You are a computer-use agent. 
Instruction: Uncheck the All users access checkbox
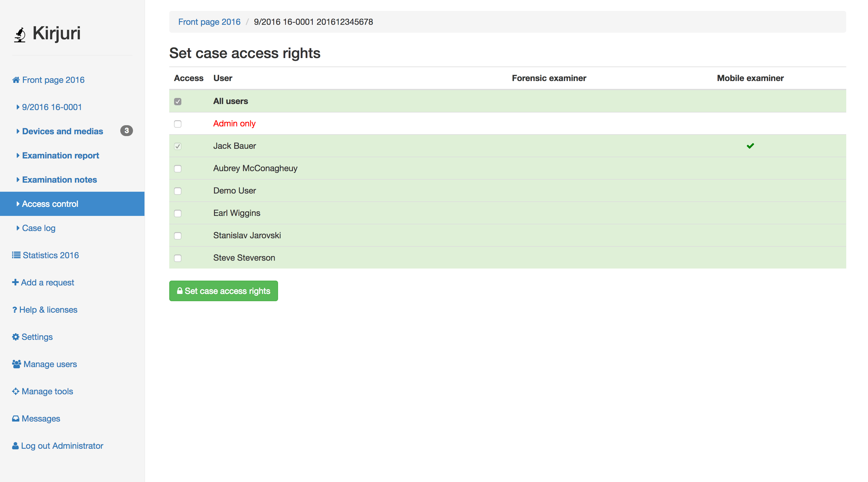coord(178,102)
